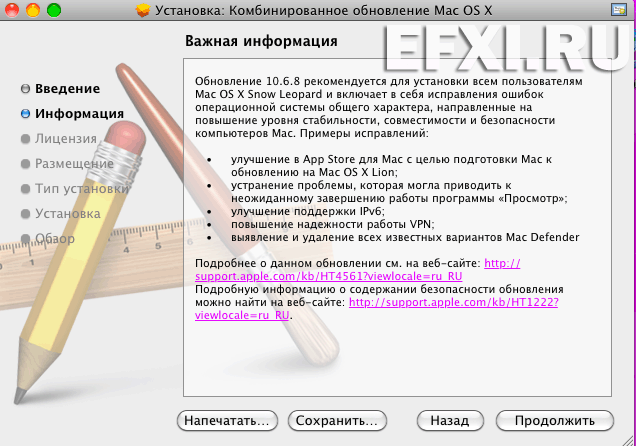Click the Mac Defender bullet line
Viewport: 636px width, 446px height.
click(405, 237)
